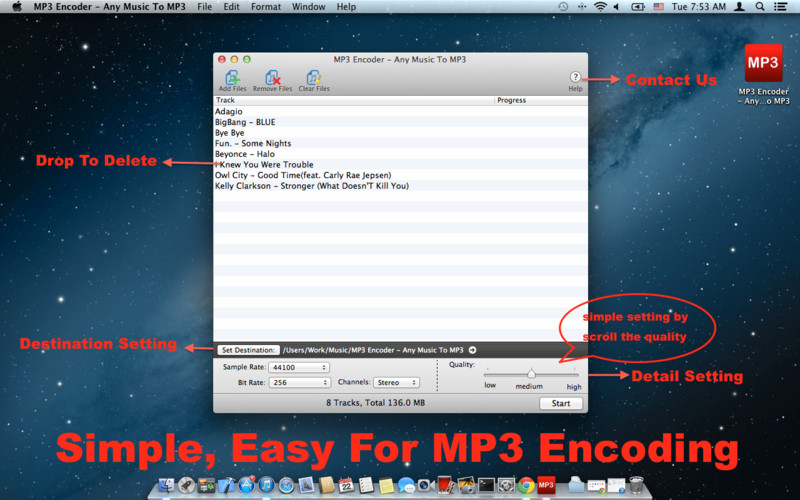Open Spotlight search magnifier in menu bar
This screenshot has width=800, height=500.
(760, 7)
